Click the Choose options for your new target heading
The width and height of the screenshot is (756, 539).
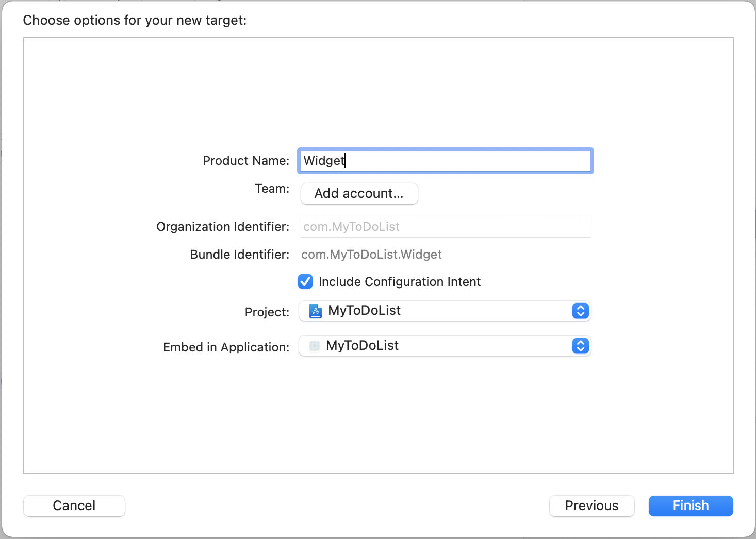pyautogui.click(x=135, y=20)
